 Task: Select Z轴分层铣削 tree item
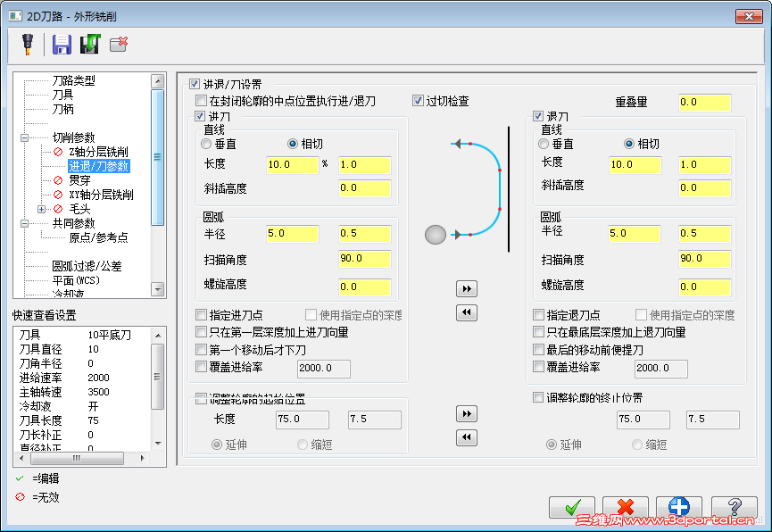point(98,152)
